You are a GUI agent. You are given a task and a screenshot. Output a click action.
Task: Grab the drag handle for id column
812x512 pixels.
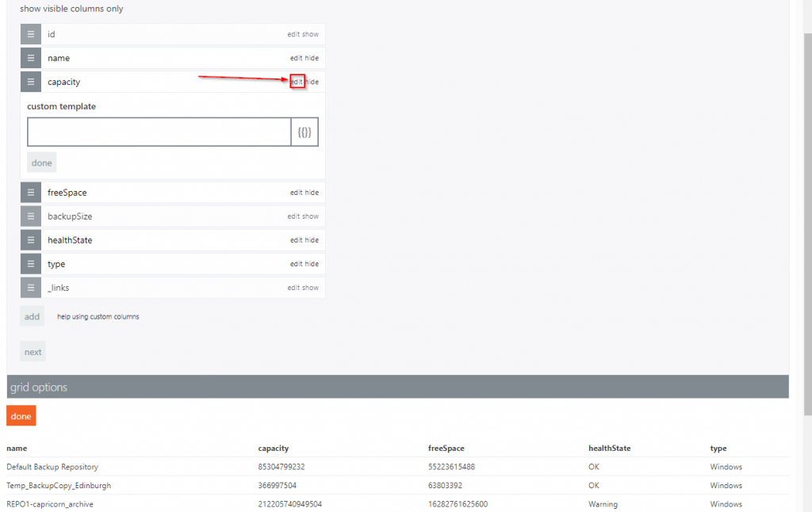click(x=31, y=34)
